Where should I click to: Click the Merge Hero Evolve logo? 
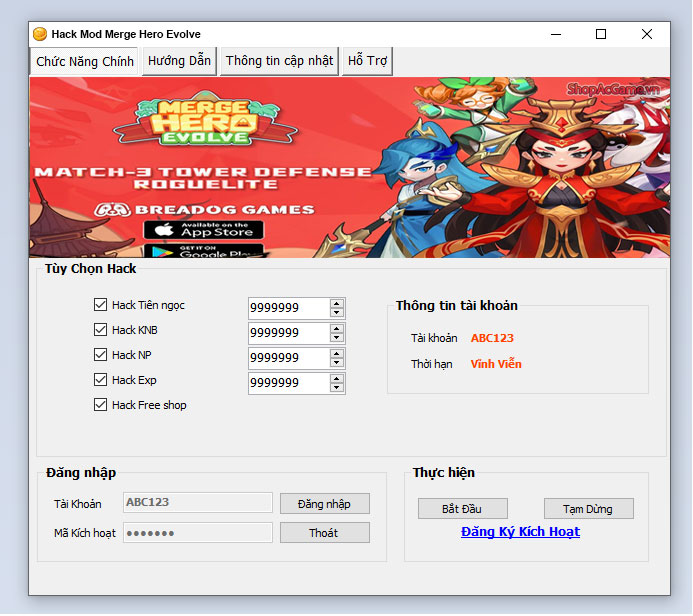[206, 119]
